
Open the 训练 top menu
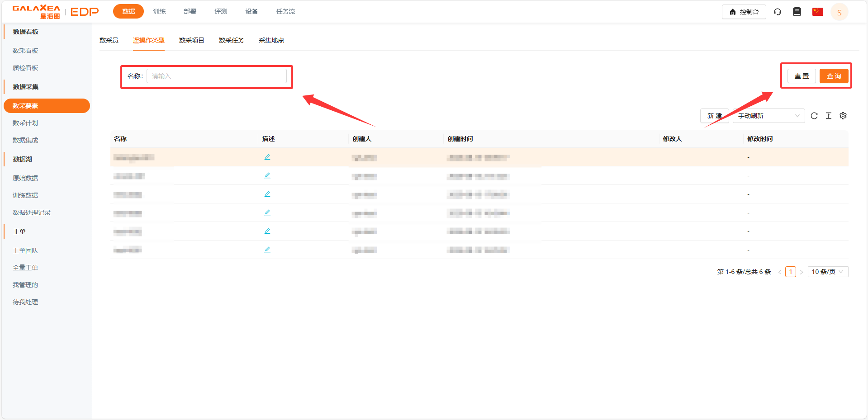tap(159, 11)
